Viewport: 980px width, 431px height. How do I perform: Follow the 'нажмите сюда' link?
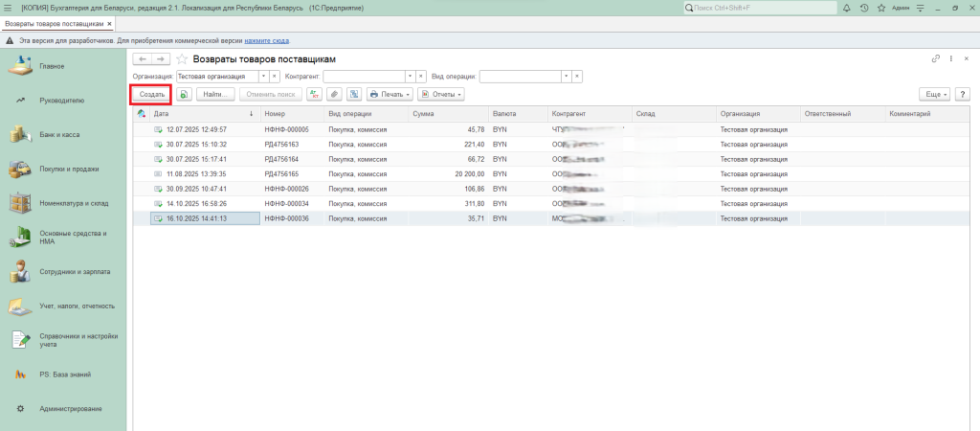click(266, 41)
